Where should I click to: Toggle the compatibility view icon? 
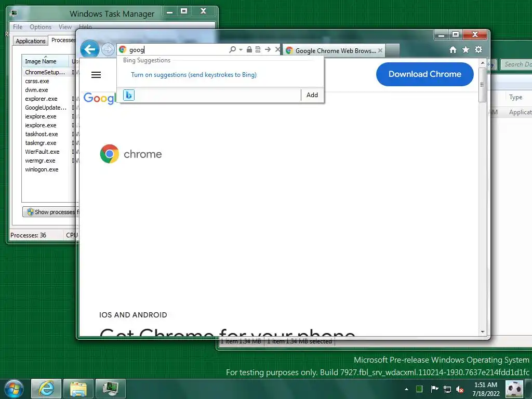click(258, 49)
